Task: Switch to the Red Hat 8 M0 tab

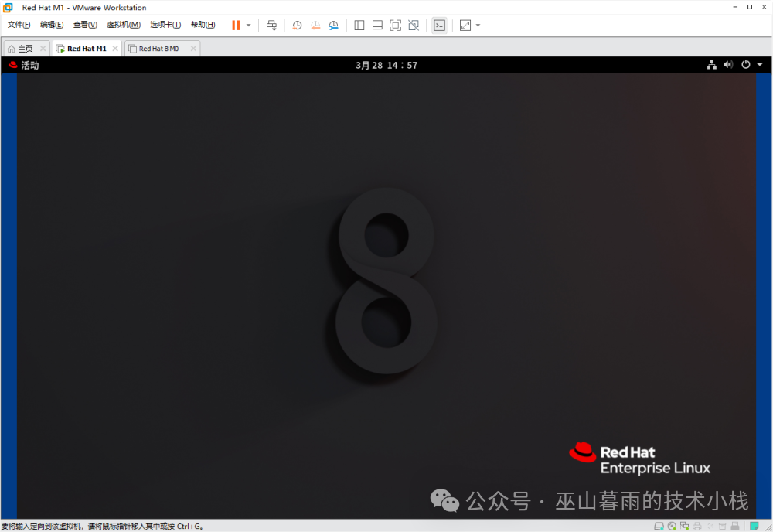Action: pyautogui.click(x=159, y=47)
